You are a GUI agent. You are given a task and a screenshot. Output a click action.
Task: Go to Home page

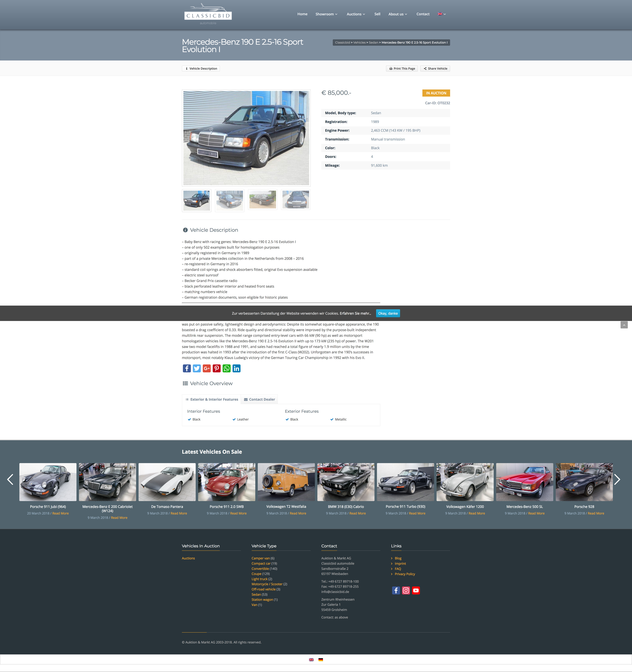pos(302,14)
